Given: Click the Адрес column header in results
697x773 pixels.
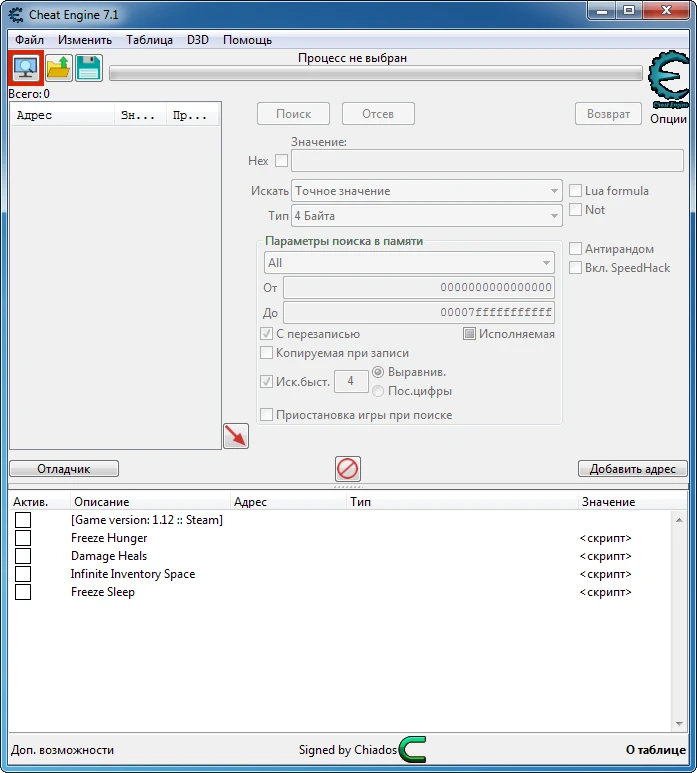Looking at the screenshot, I should coord(63,115).
